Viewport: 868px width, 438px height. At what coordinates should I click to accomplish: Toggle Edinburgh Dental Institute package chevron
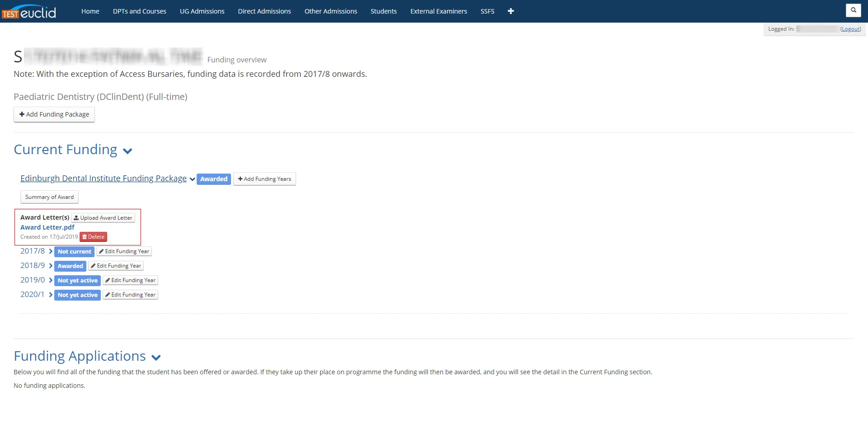pos(192,179)
